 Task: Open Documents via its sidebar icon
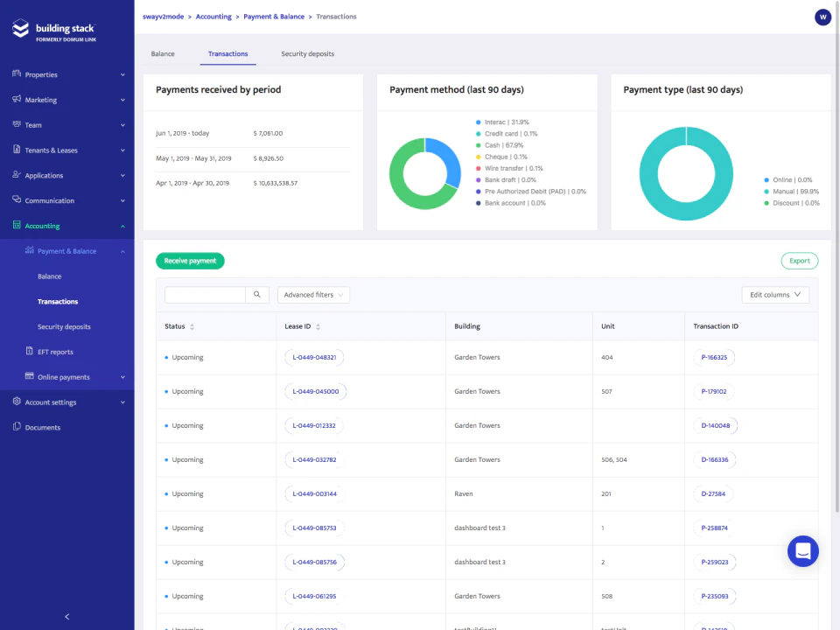click(15, 427)
